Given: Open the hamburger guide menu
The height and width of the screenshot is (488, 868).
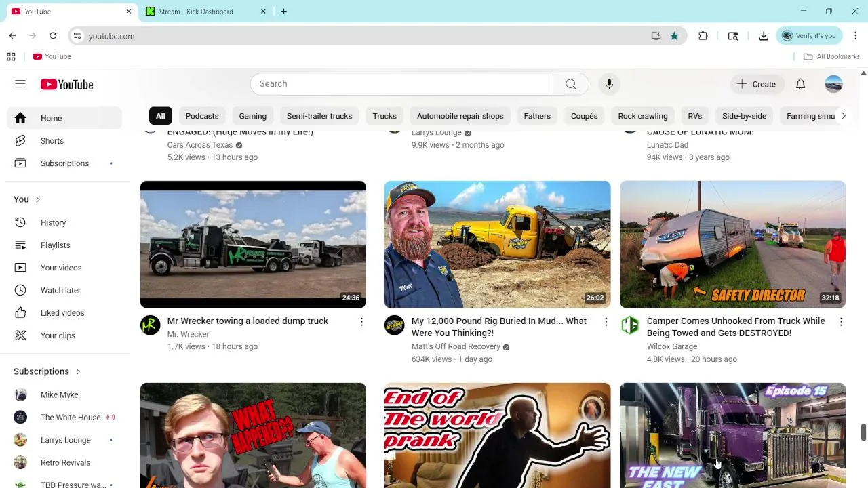Looking at the screenshot, I should click(20, 84).
